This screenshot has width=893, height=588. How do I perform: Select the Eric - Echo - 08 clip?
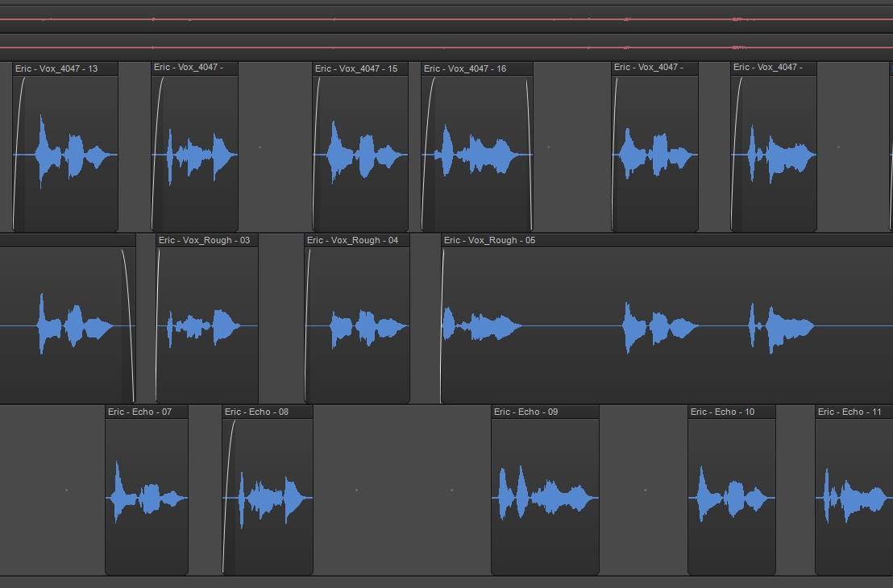point(268,490)
